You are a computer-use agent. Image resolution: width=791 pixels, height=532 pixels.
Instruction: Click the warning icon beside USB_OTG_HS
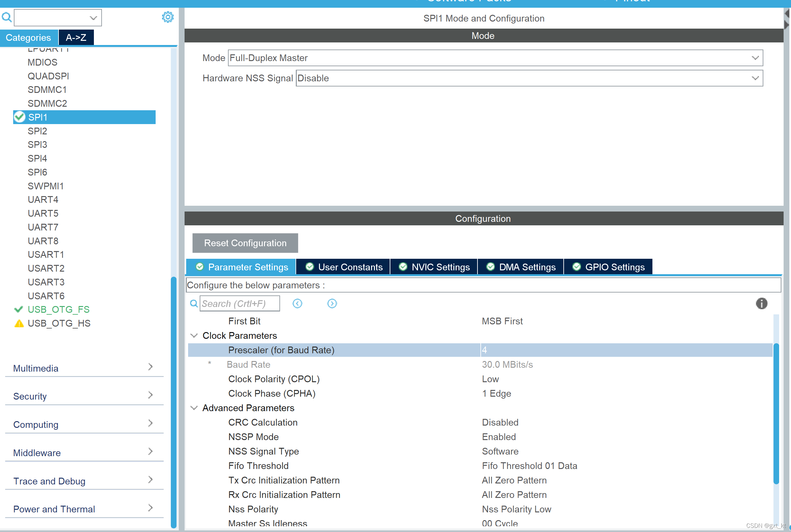click(19, 323)
